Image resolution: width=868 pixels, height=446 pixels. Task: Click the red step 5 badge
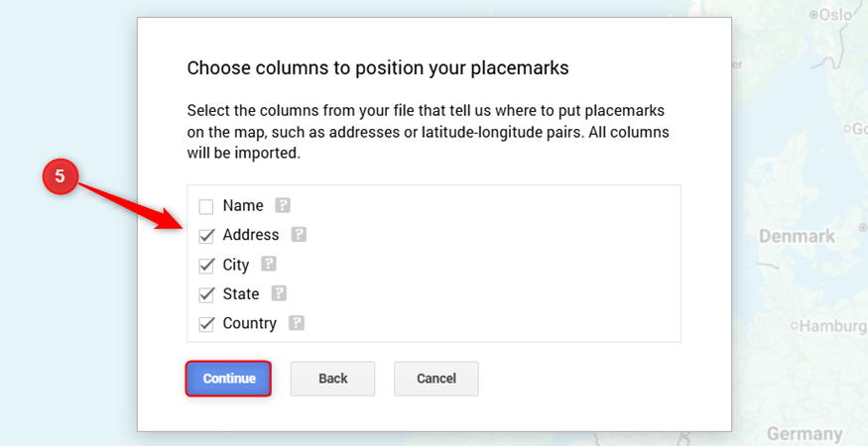coord(60,176)
